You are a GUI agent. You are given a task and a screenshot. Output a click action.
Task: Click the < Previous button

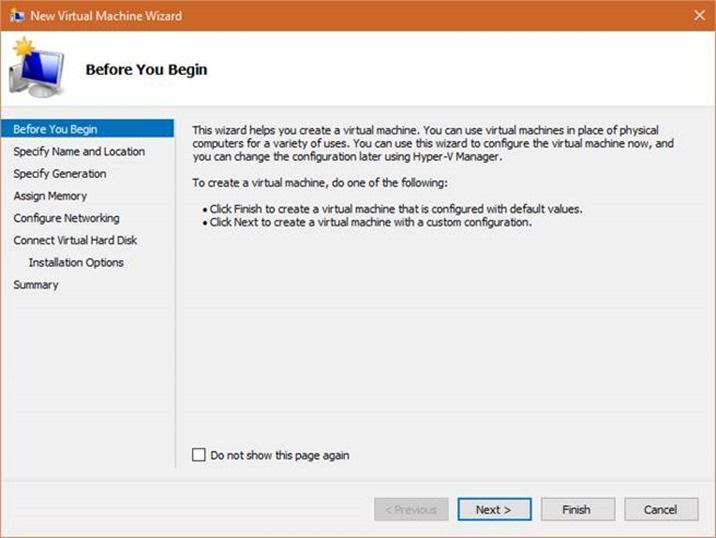tap(411, 509)
